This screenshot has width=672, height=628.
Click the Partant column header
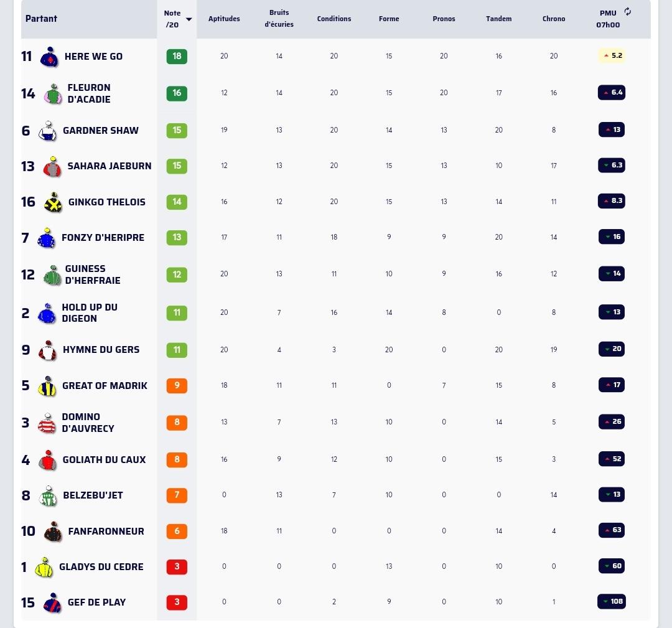point(41,19)
